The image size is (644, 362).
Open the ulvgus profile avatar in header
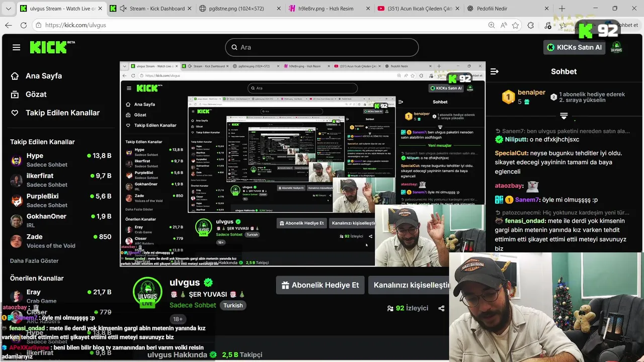coord(616,47)
